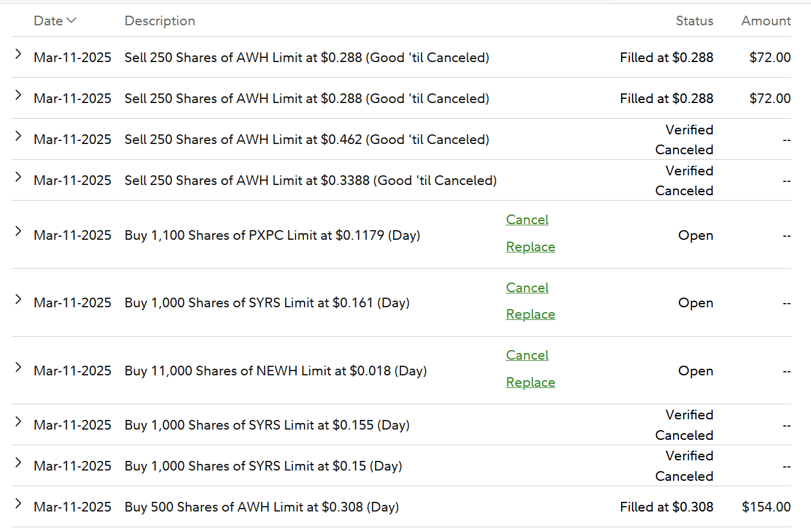The width and height of the screenshot is (811, 532).
Task: Cancel the NEWH 11,000 shares order
Action: click(527, 355)
